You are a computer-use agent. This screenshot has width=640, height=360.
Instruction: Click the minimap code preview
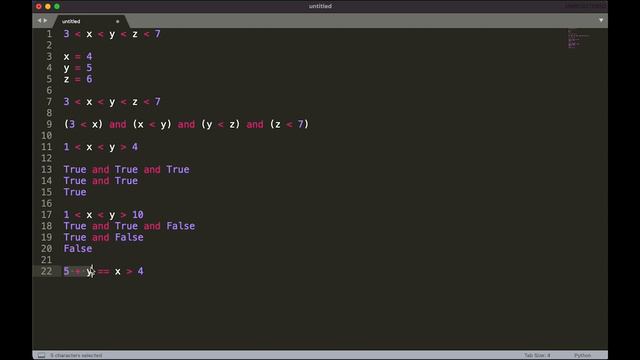click(578, 39)
